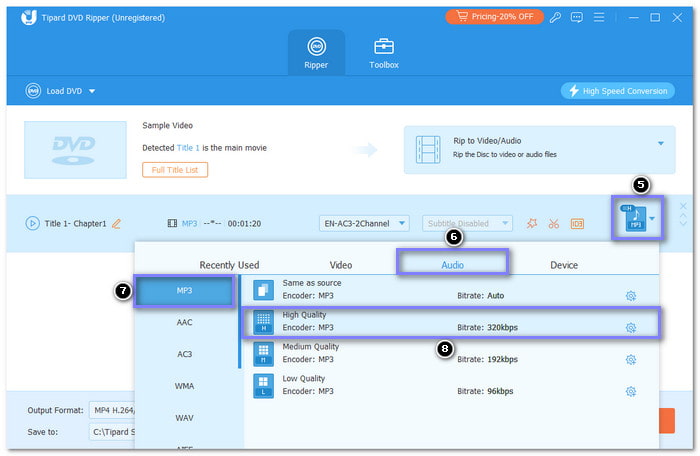Image resolution: width=700 pixels, height=456 pixels.
Task: Rename Title 1- Chapter1 with pencil icon
Action: pyautogui.click(x=116, y=223)
